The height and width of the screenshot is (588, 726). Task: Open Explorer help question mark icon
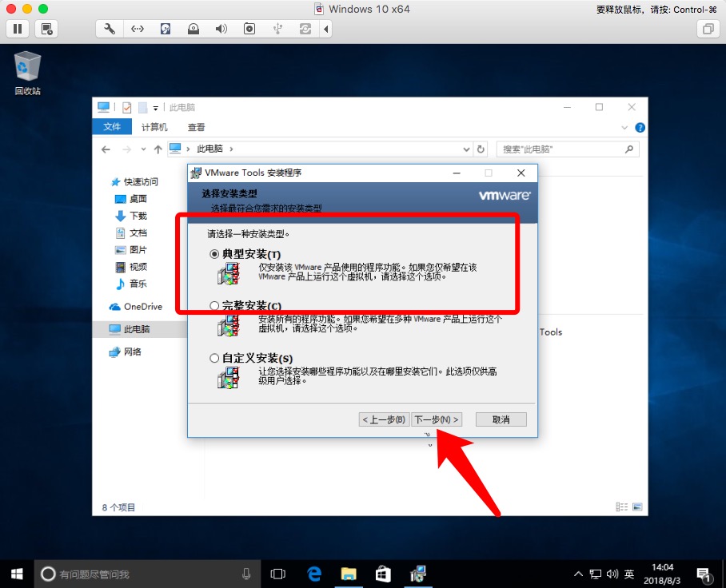(x=640, y=128)
